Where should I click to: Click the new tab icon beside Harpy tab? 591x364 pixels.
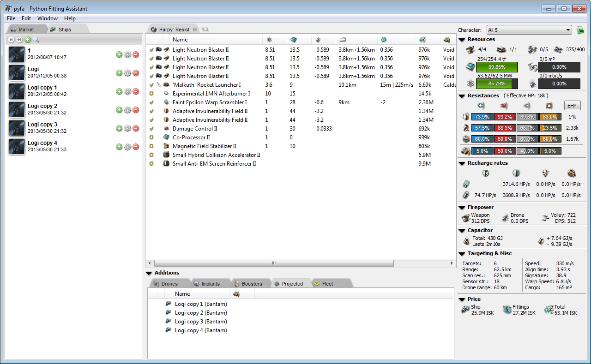[x=205, y=29]
